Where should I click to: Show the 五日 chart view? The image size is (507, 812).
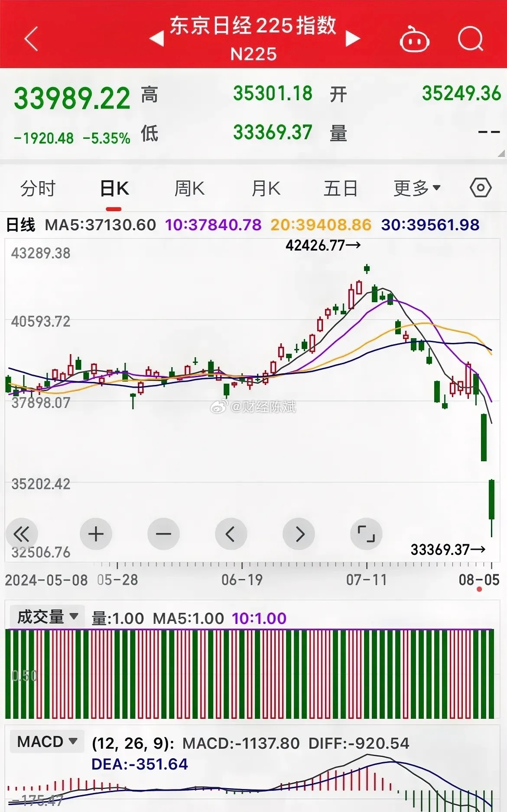[x=341, y=189]
